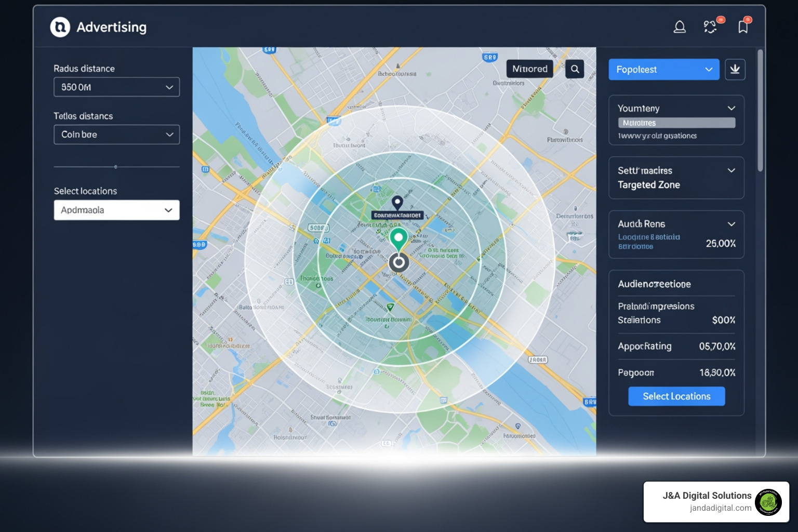This screenshot has width=798, height=532.
Task: Click the J&A Digital Solutions green logo
Action: coord(768,502)
